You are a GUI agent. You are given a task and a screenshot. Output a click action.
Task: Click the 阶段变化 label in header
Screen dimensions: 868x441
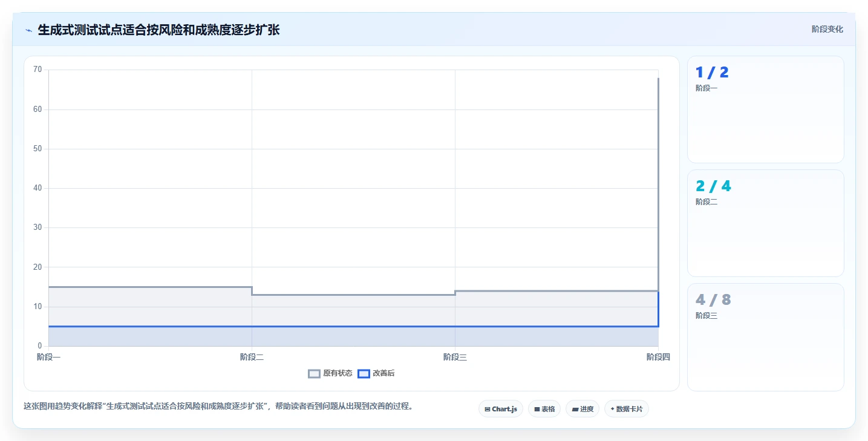[827, 29]
